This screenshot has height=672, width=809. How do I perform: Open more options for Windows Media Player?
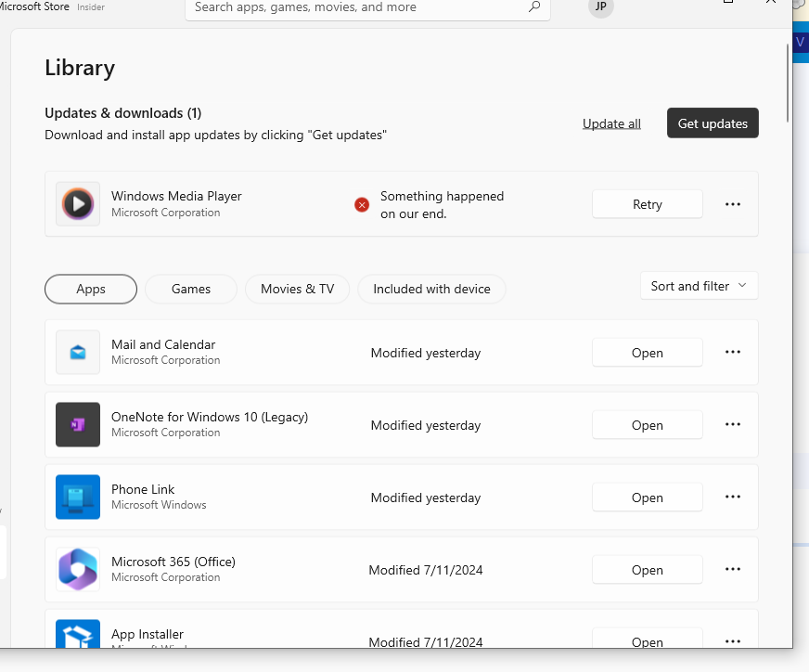click(733, 204)
